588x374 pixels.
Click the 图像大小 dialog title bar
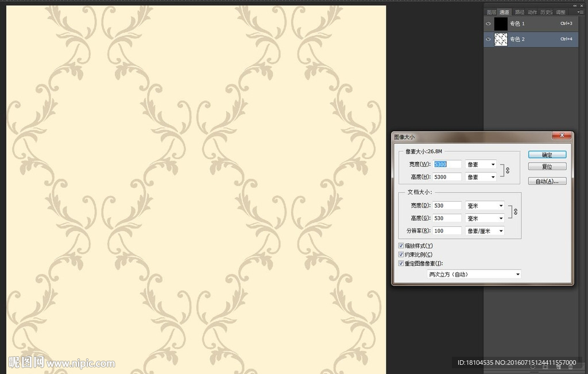pos(472,137)
